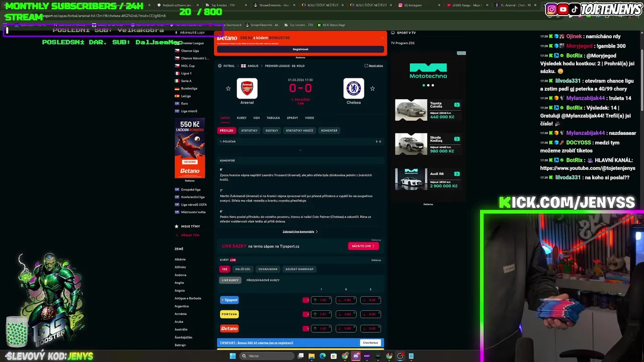Viewport: 644px width, 362px height.
Task: Expand the Betano odds row arrow
Action: tap(306, 328)
